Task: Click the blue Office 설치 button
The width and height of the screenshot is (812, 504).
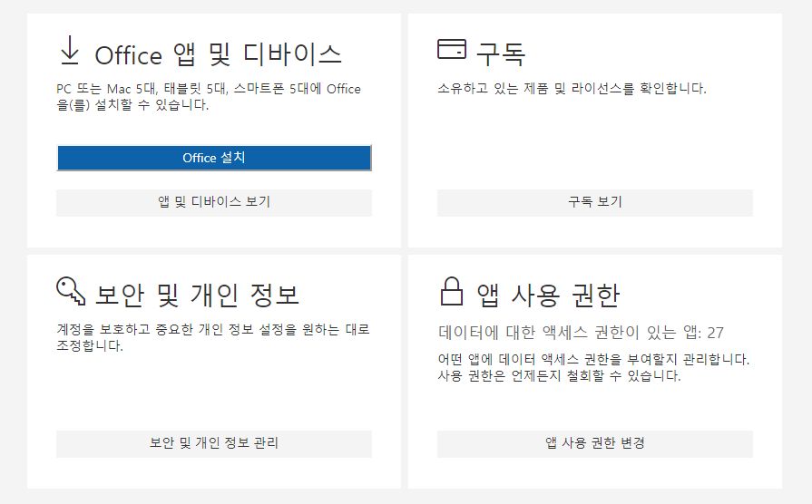Action: pyautogui.click(x=214, y=158)
